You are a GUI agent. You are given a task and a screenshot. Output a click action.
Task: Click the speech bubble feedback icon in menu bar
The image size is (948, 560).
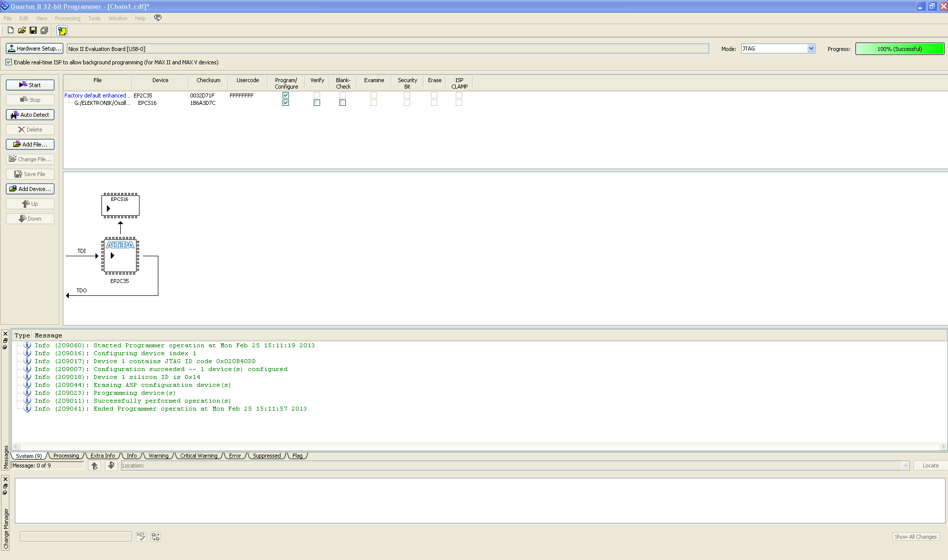pos(158,18)
